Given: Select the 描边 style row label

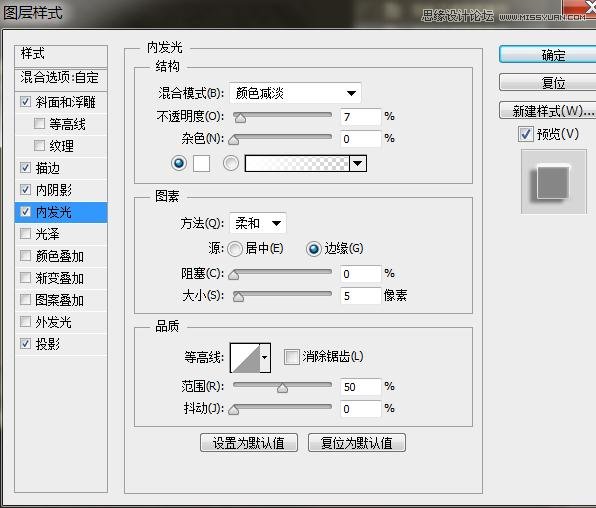Looking at the screenshot, I should tap(48, 168).
